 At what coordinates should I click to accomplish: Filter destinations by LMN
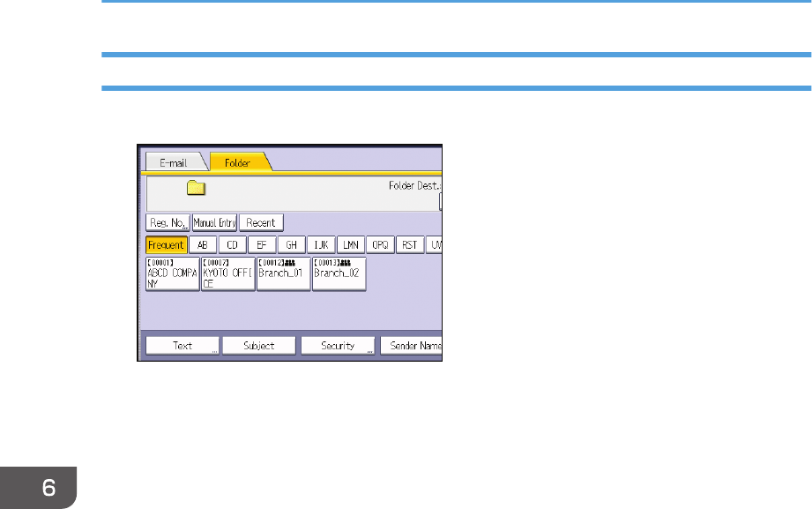click(x=351, y=244)
